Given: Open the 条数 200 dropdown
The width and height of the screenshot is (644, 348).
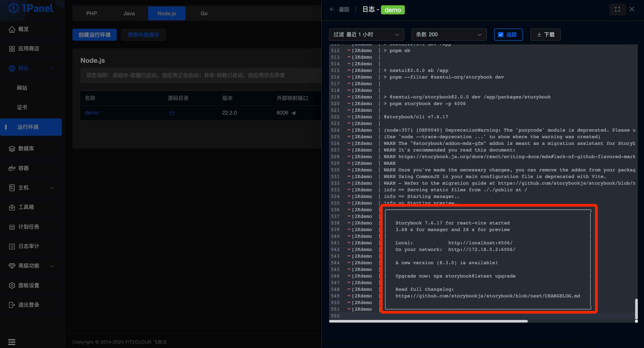Looking at the screenshot, I should pyautogui.click(x=449, y=34).
